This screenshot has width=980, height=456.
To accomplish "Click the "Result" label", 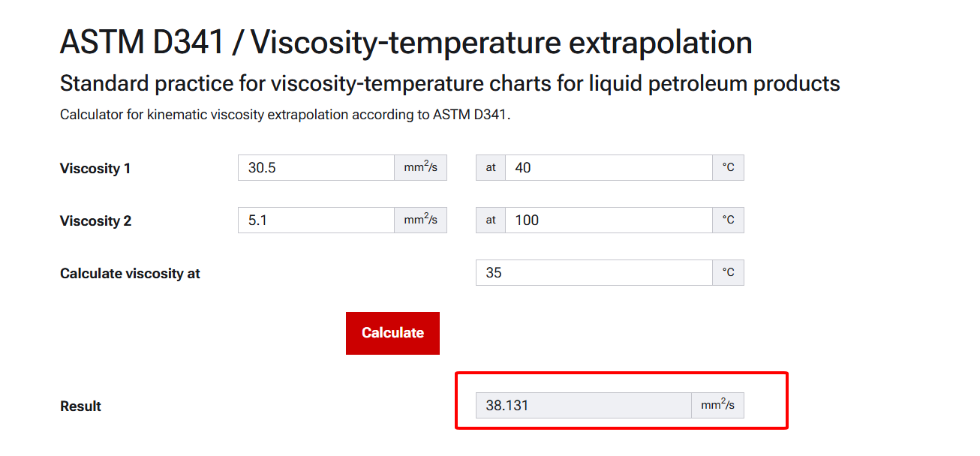I will tap(80, 406).
